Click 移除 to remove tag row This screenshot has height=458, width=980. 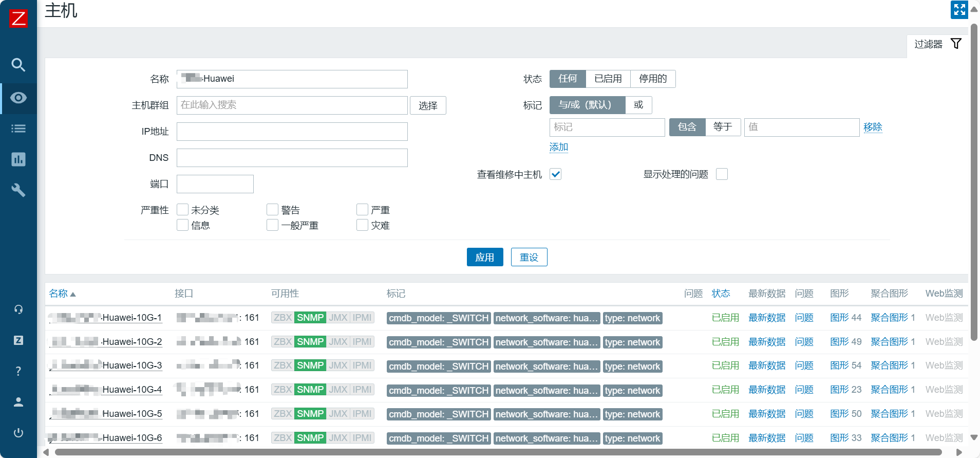pyautogui.click(x=873, y=127)
